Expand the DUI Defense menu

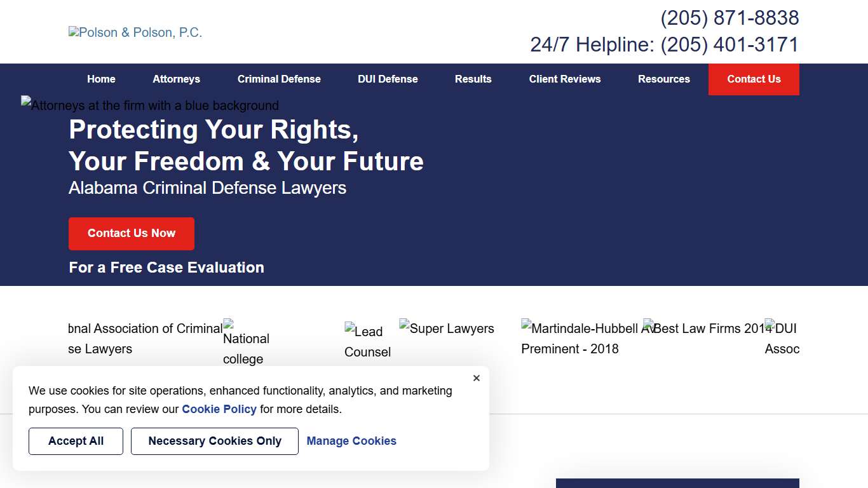tap(388, 79)
